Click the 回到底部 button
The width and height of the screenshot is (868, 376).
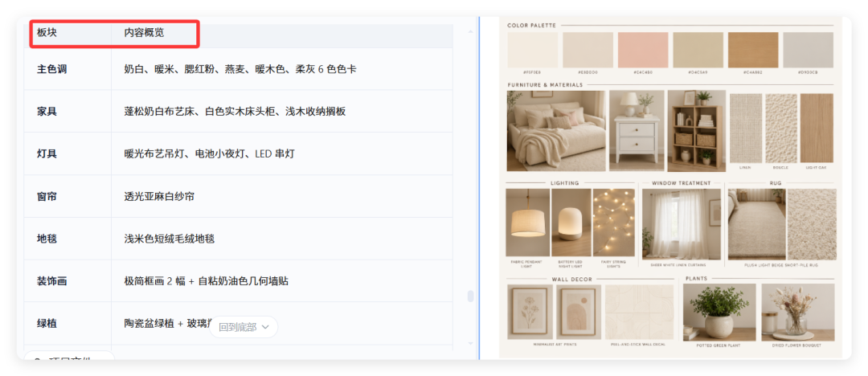[x=244, y=327]
